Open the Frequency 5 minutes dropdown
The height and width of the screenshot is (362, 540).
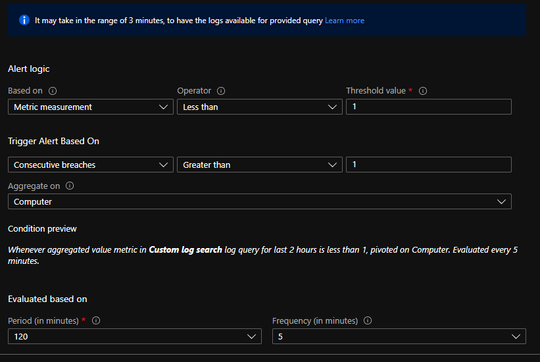pyautogui.click(x=399, y=337)
